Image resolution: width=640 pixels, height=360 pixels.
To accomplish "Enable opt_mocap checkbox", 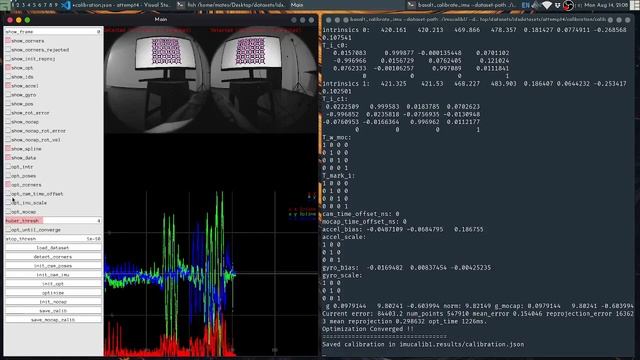I will coord(8,211).
